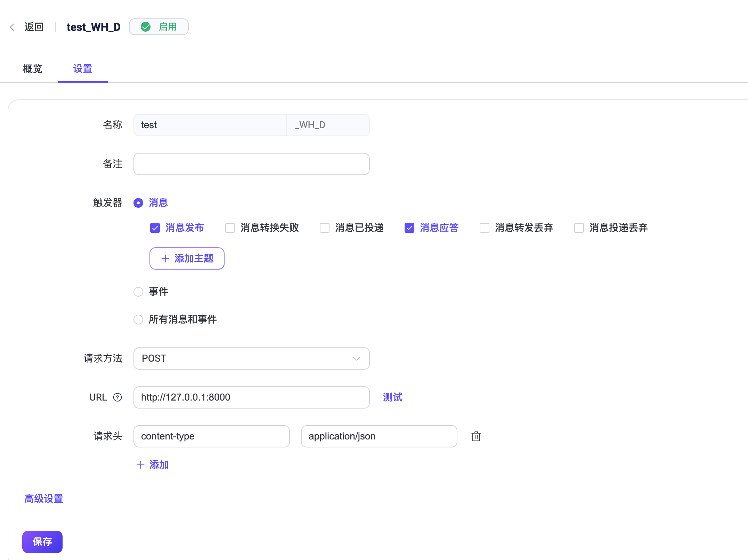Click the 测试 link next to URL
The width and height of the screenshot is (748, 560).
393,397
